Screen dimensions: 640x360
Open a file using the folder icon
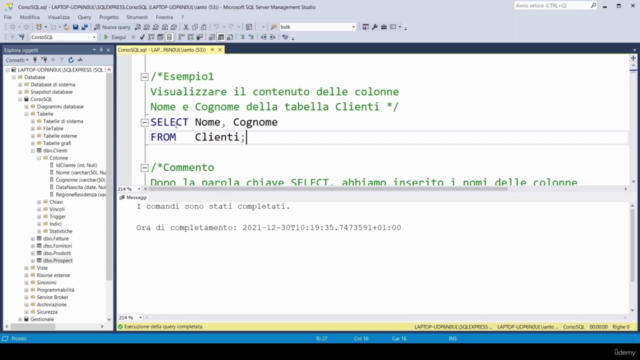tap(66, 27)
